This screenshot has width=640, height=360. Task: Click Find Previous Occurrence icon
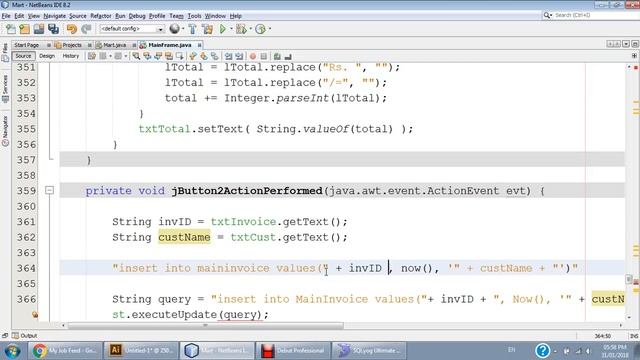[x=147, y=56]
